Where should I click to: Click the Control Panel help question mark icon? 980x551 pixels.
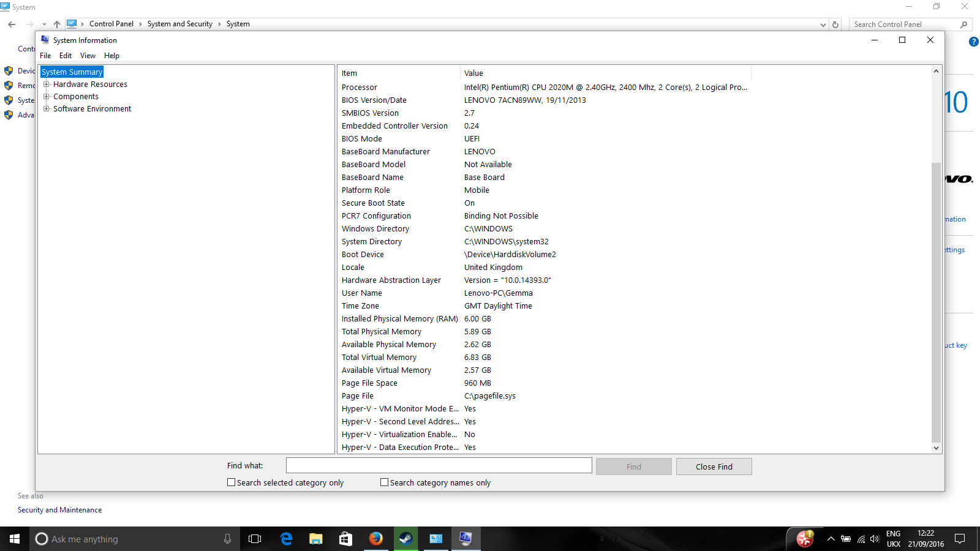pos(974,42)
